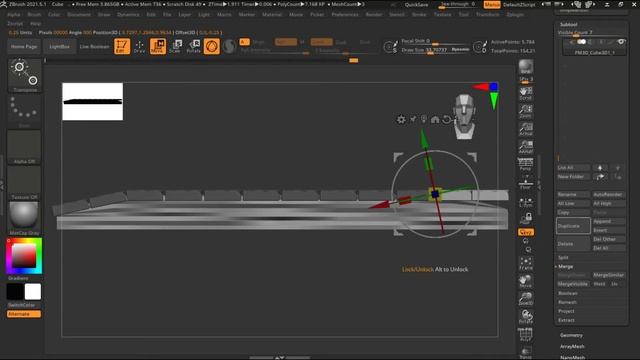Toggle the Floor grid
Viewport: 640px width, 360px height.
525,182
